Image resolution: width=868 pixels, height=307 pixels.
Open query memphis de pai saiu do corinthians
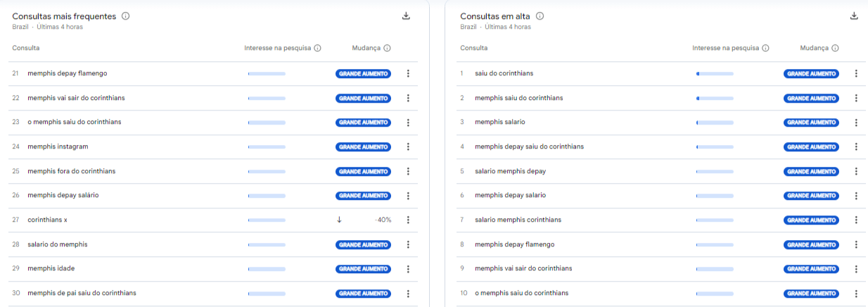click(x=82, y=293)
